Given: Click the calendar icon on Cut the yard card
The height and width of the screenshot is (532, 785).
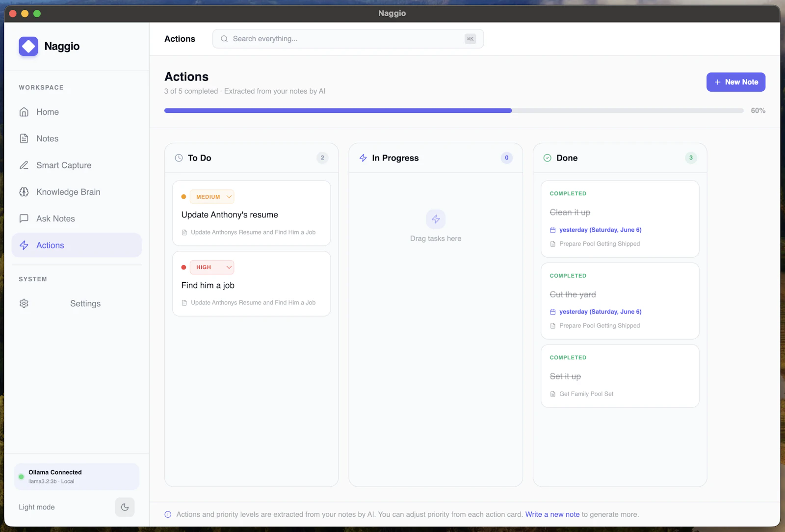Looking at the screenshot, I should (x=553, y=312).
